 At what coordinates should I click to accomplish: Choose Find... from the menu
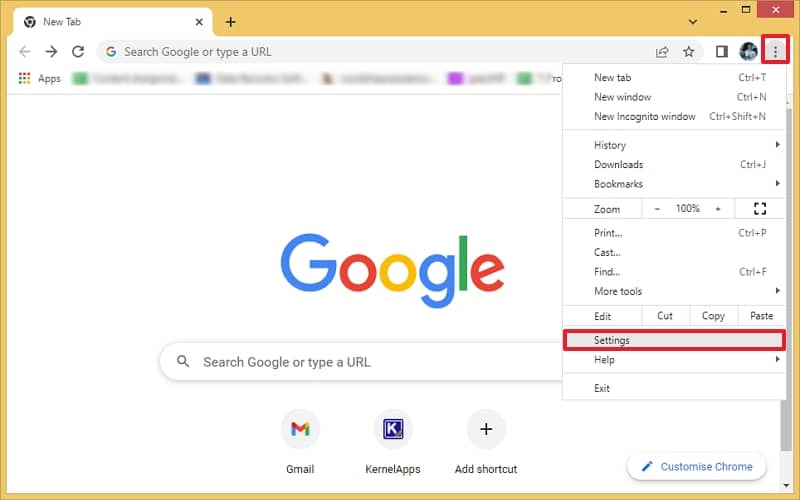coord(673,271)
